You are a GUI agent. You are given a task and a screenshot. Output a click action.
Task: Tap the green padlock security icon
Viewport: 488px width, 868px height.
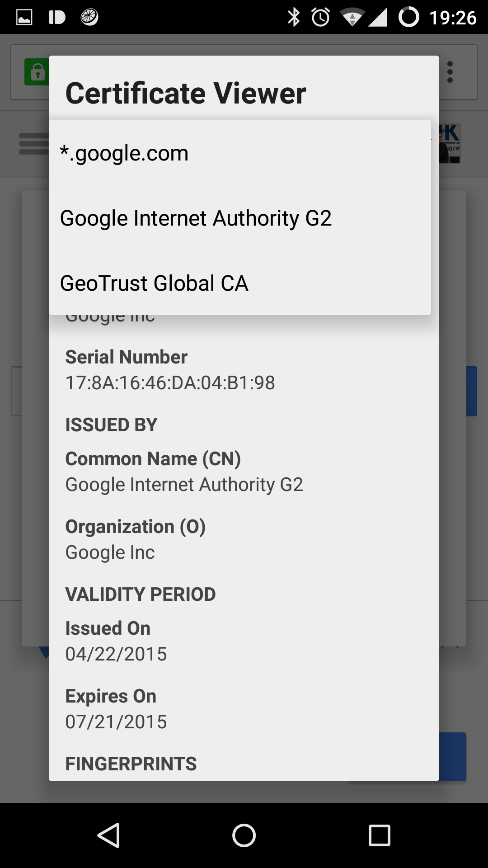click(37, 72)
